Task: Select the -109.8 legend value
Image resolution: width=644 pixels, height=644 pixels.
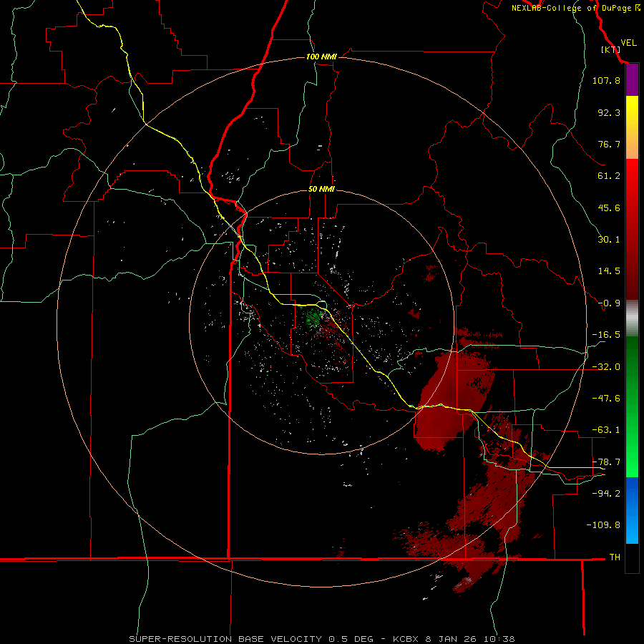Action: click(x=604, y=525)
